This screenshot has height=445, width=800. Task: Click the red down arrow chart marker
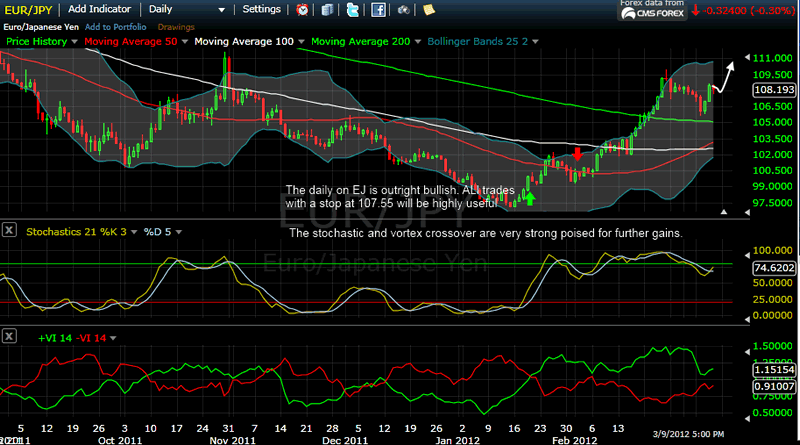tap(578, 155)
